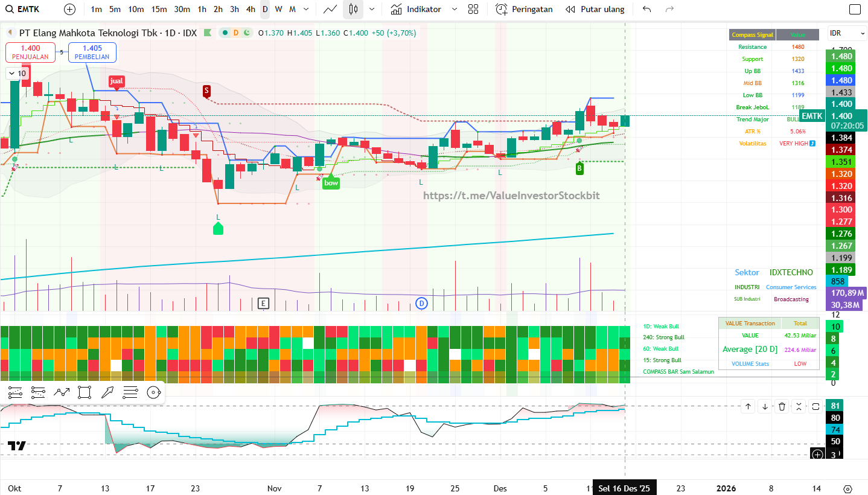The image size is (868, 495).
Task: Switch to the 2h timeframe
Action: (219, 9)
